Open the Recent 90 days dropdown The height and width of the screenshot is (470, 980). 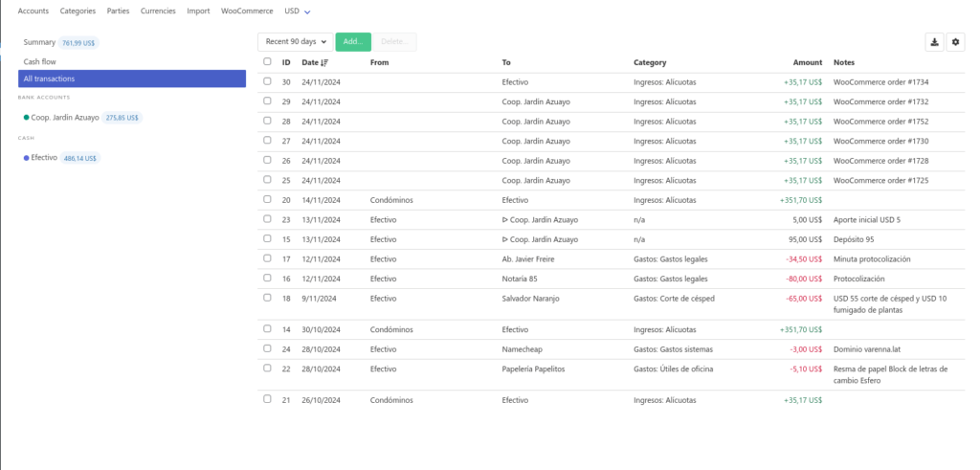[x=296, y=42]
